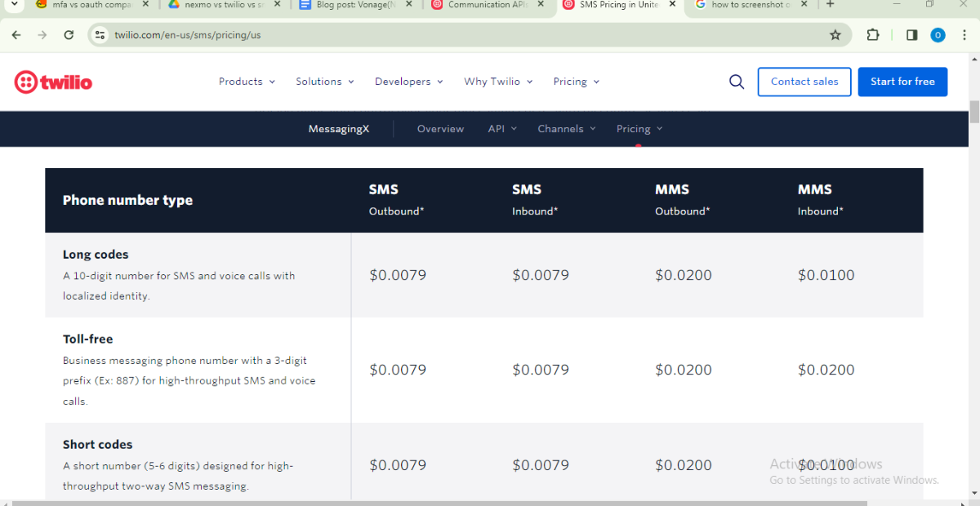The image size is (980, 506).
Task: Click the 'Short codes' row title
Action: [97, 445]
